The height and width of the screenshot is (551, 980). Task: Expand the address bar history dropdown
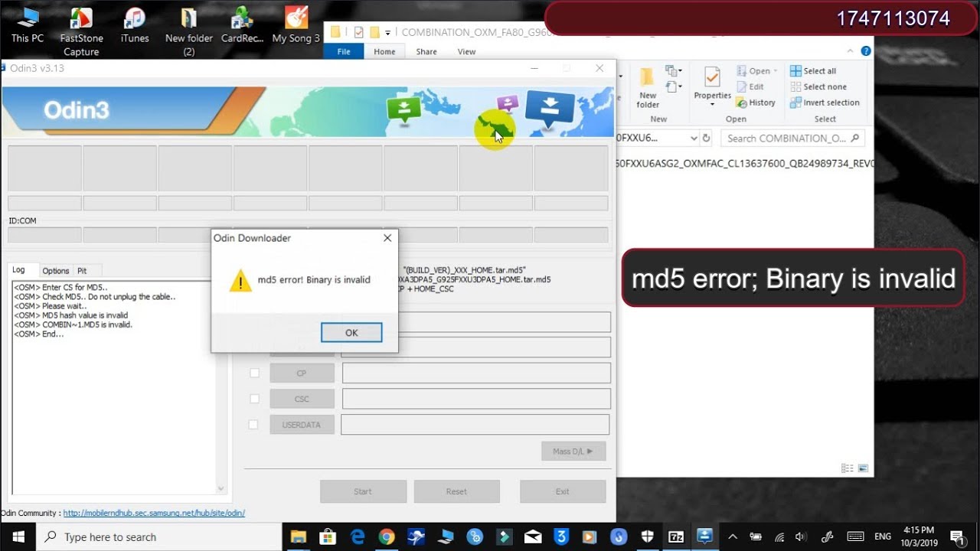click(x=694, y=139)
